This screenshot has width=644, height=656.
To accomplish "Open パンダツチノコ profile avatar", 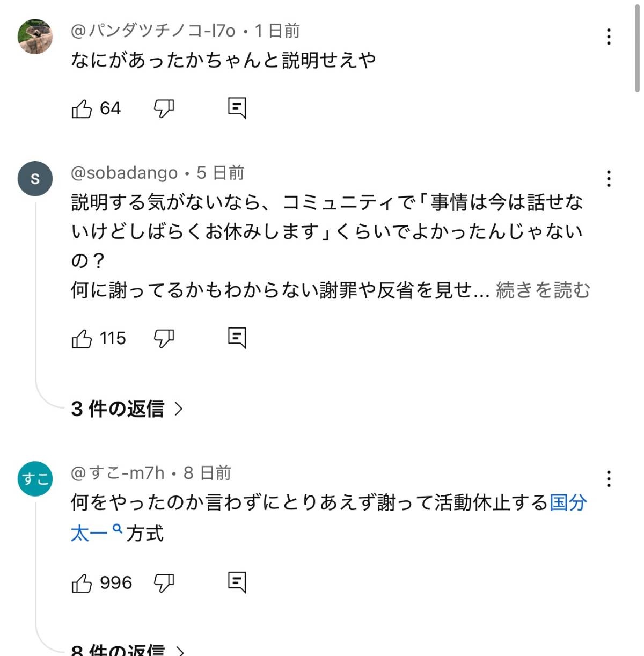I will click(x=35, y=37).
